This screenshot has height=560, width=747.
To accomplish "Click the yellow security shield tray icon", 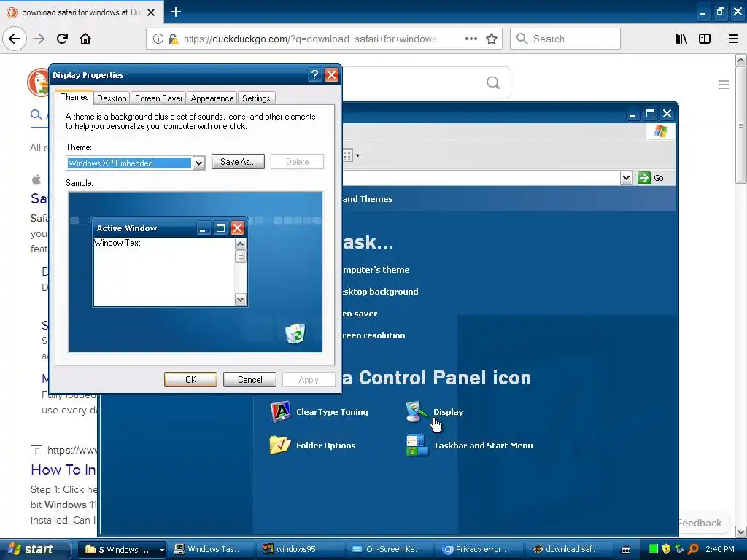I will coord(667,549).
